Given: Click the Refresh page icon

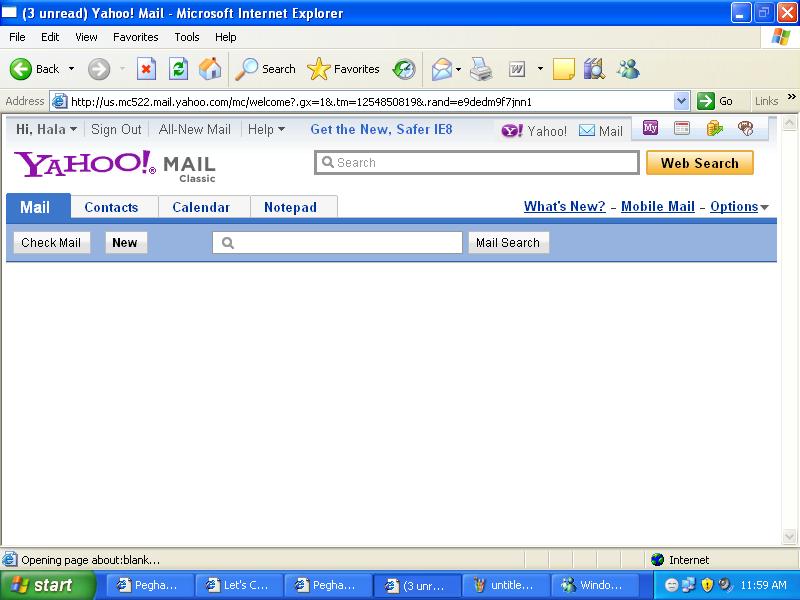Looking at the screenshot, I should click(178, 69).
